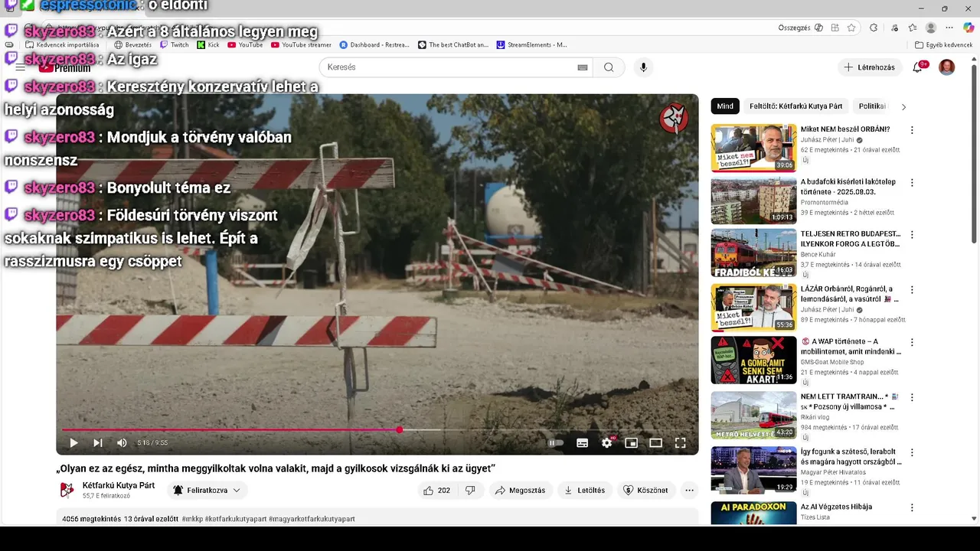Viewport: 980px width, 551px height.
Task: Open the YouTube account avatar menu
Action: (947, 67)
